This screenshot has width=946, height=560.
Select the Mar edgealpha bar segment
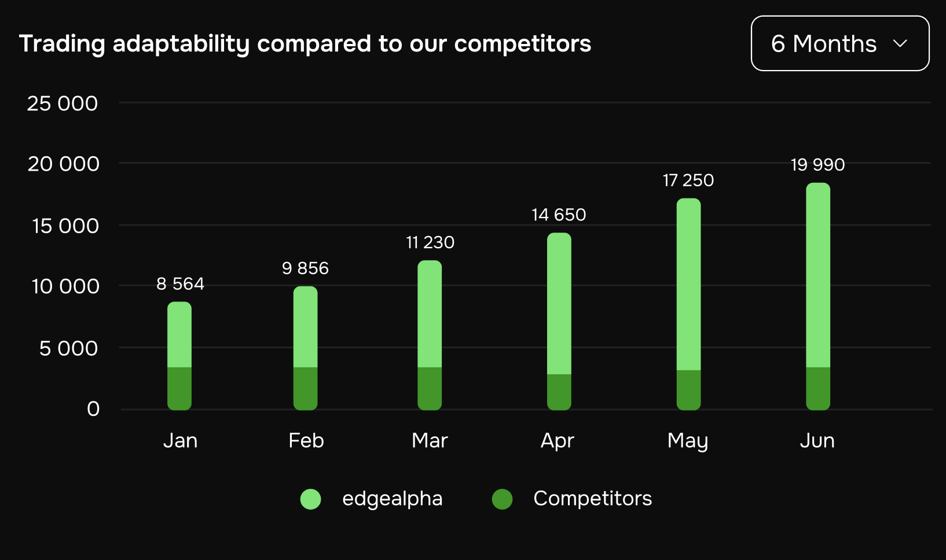click(430, 314)
